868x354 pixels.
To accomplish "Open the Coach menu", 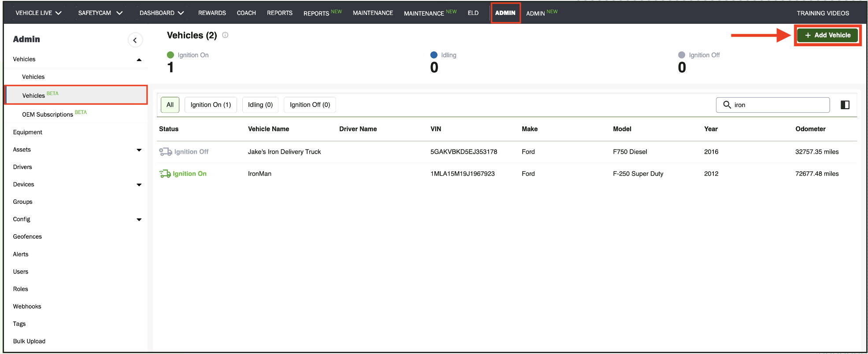I will coord(246,13).
